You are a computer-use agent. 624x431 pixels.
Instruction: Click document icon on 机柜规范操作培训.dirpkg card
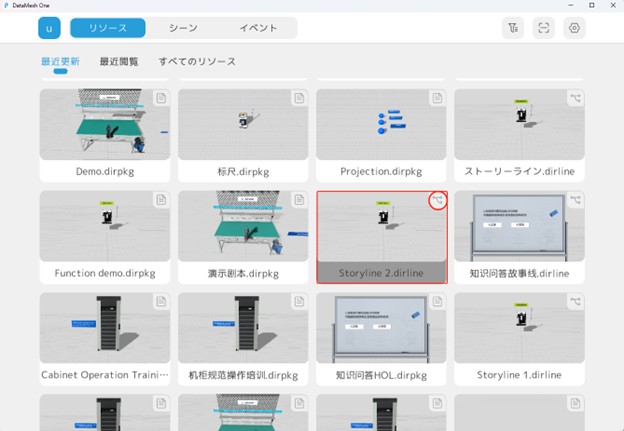[x=299, y=302]
